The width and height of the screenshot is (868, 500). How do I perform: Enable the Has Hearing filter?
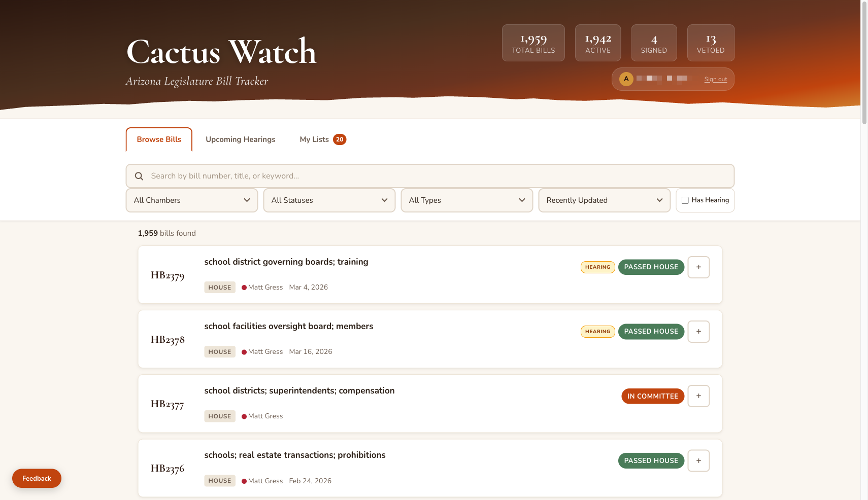686,200
